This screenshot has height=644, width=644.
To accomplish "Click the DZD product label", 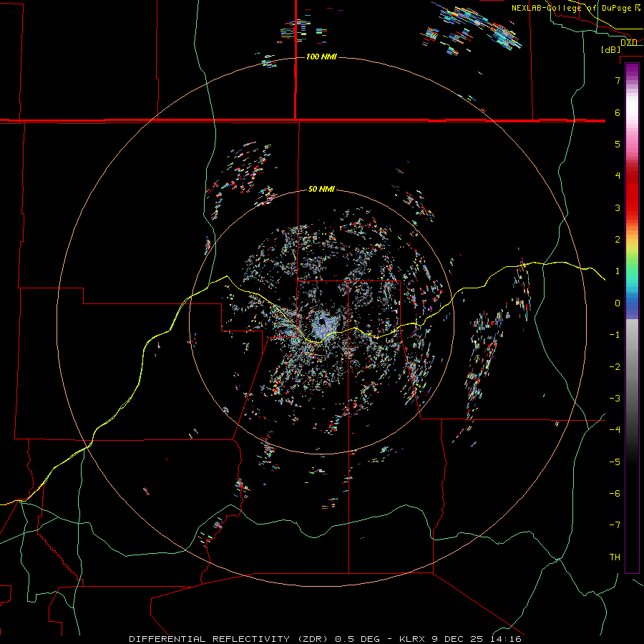I will 629,42.
